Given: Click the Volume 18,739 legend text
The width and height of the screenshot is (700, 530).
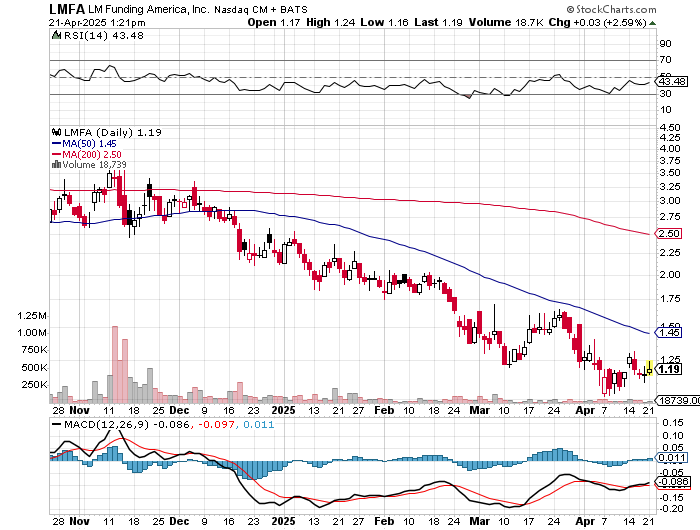Looking at the screenshot, I should 94,165.
